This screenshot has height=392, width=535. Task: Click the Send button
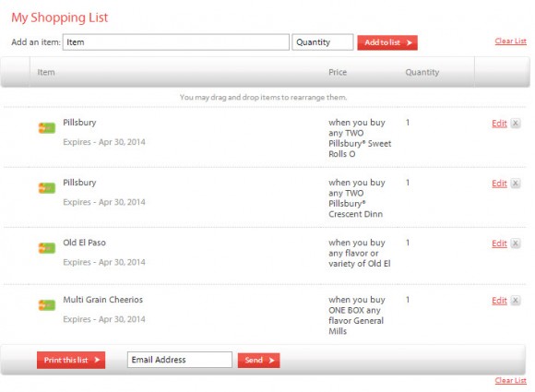click(x=258, y=361)
